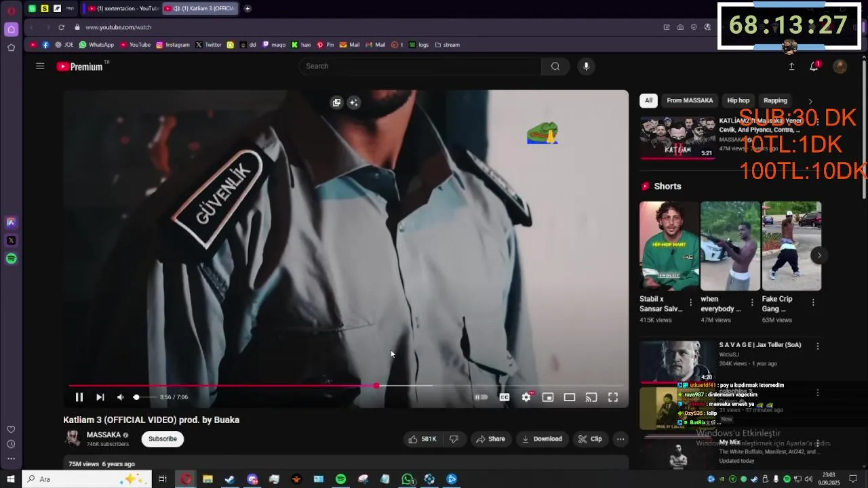This screenshot has height=488, width=868.
Task: Toggle closed captions CC
Action: [505, 397]
